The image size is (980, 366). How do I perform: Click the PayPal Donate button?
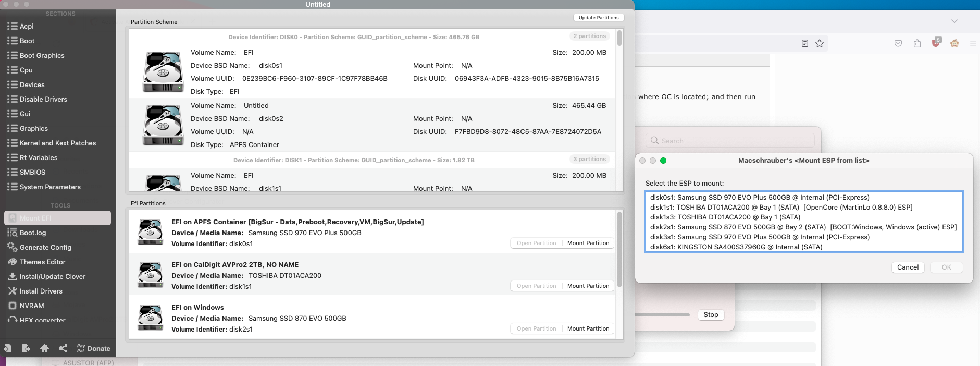point(93,348)
